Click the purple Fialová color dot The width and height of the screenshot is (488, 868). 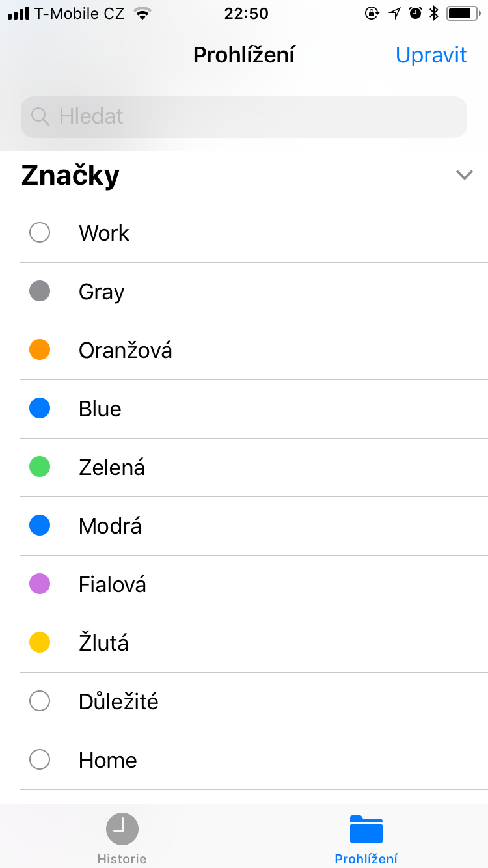[40, 584]
